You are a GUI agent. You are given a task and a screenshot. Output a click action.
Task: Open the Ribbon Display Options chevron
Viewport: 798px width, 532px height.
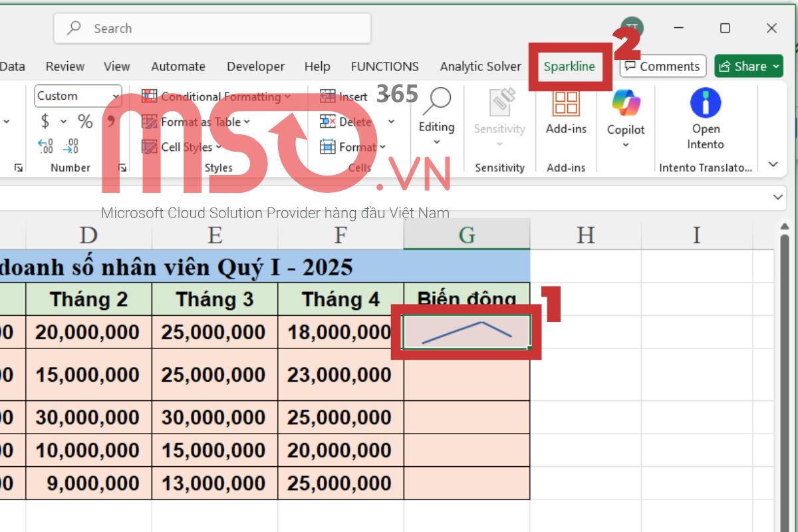coord(773,164)
